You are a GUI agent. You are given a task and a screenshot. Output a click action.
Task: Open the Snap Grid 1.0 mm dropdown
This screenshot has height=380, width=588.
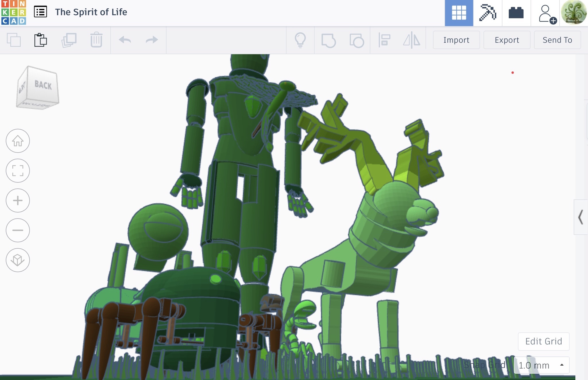[541, 365]
